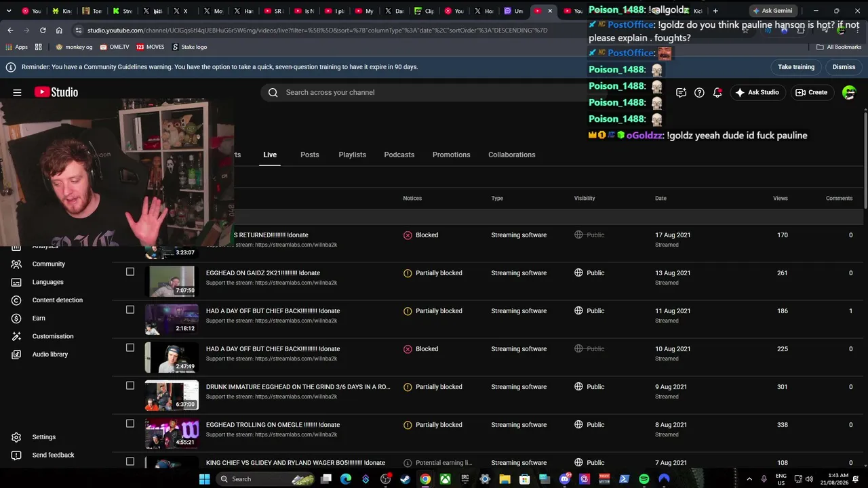Switch to the Playlists tab
Image resolution: width=868 pixels, height=488 pixels.
point(352,155)
